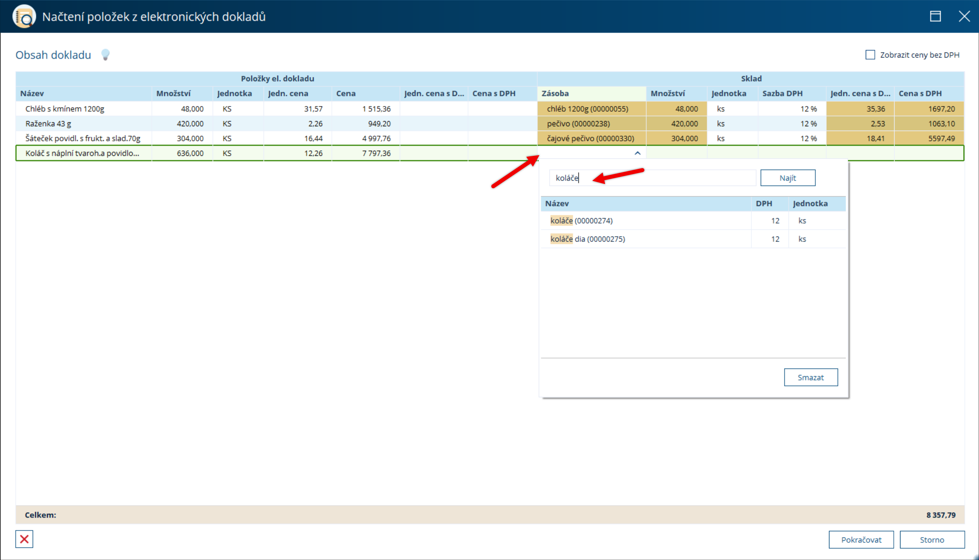979x560 pixels.
Task: Click the red X delete icon
Action: 24,539
